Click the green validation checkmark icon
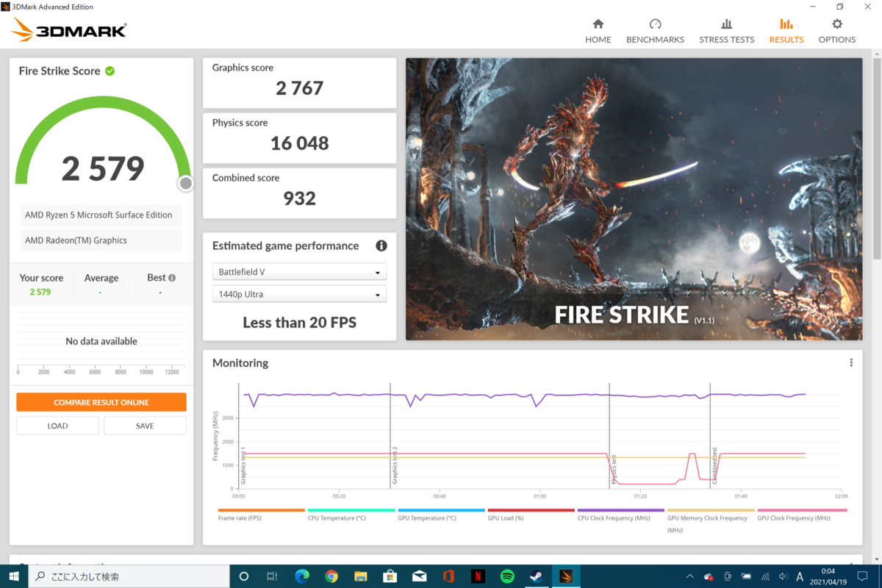This screenshot has width=882, height=588. [x=110, y=71]
